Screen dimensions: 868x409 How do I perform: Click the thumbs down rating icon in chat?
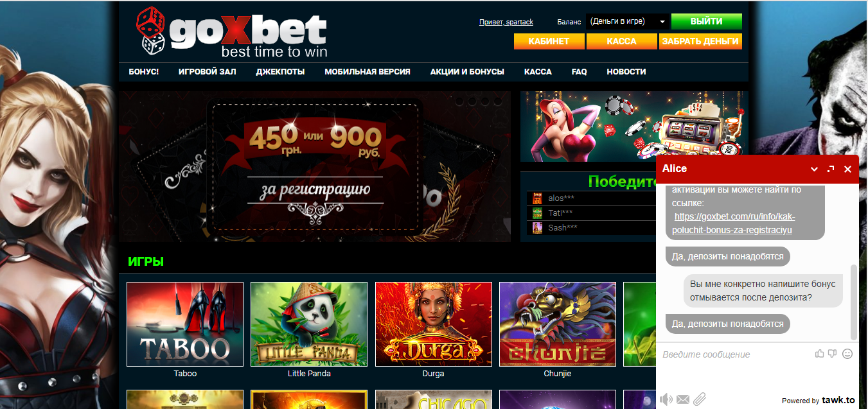[x=832, y=353]
